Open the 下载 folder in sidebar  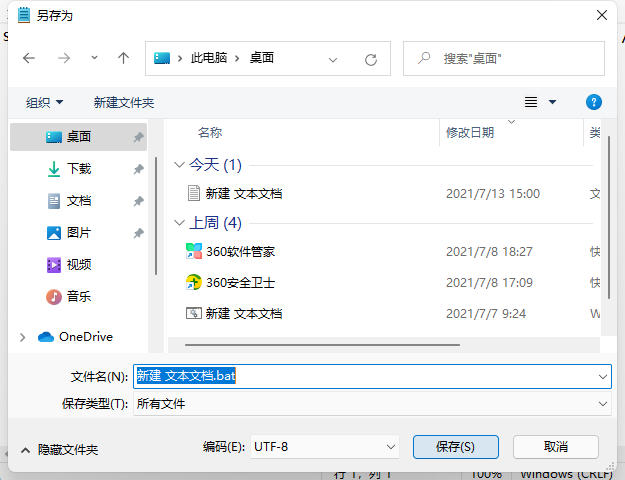tap(79, 169)
